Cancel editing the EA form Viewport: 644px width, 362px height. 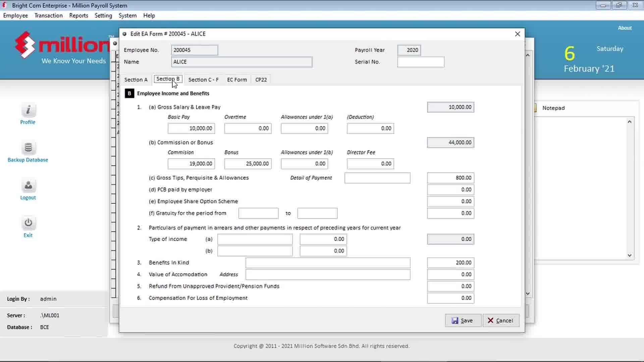501,321
